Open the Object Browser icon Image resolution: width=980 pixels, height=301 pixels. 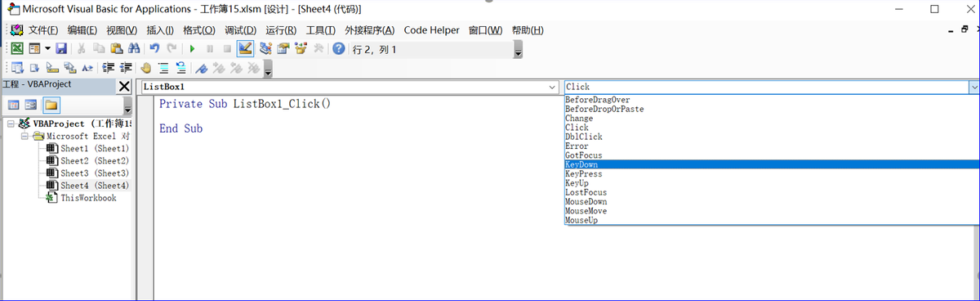[x=301, y=49]
